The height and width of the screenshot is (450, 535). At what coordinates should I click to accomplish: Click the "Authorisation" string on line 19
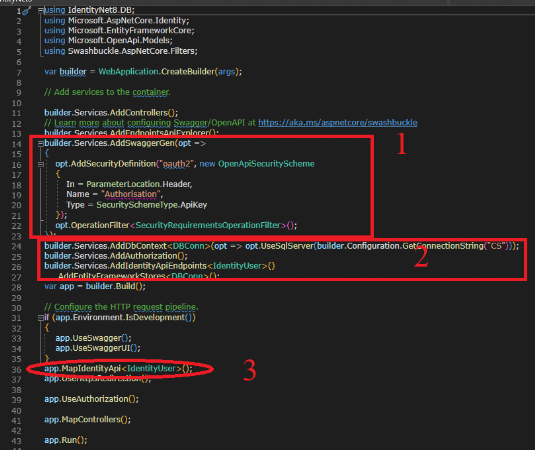coord(131,194)
